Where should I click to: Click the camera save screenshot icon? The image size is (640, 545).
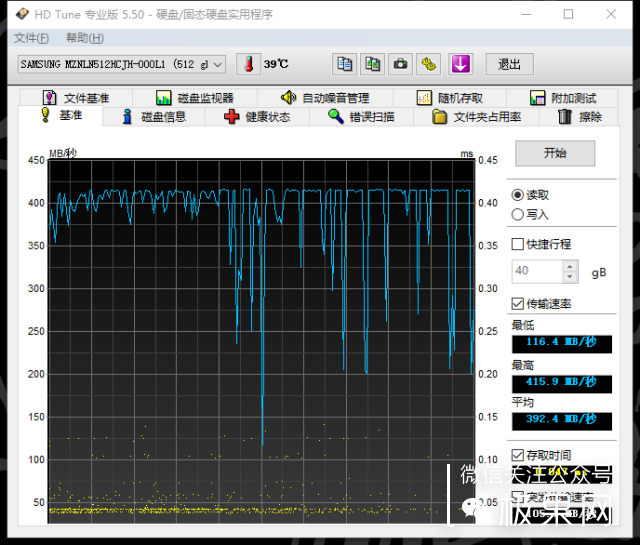400,64
